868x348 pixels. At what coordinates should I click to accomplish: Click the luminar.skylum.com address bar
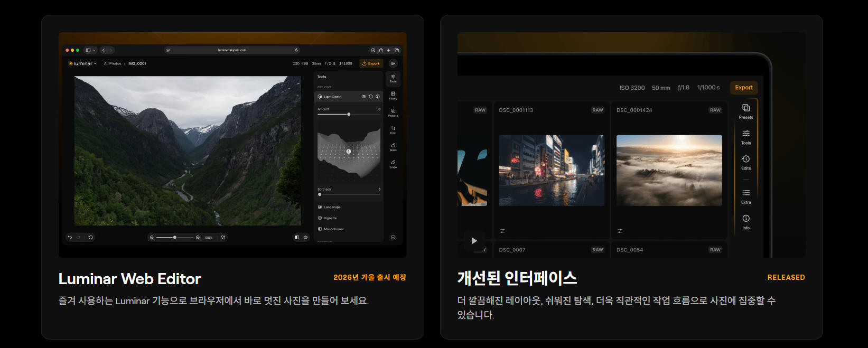[232, 50]
